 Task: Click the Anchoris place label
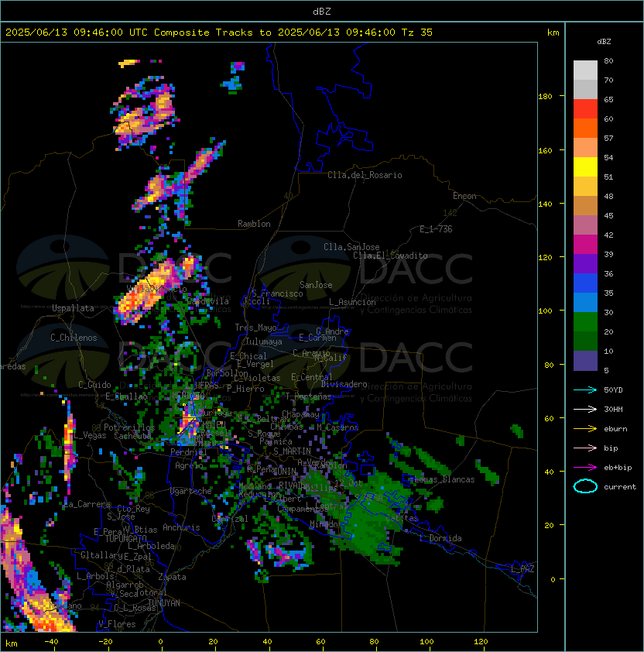coord(181,527)
